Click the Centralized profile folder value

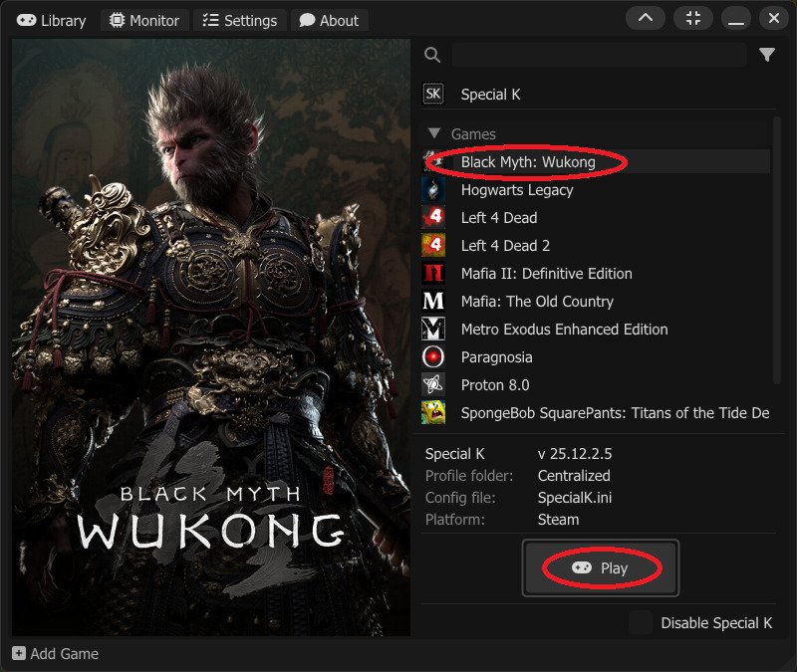coord(574,476)
